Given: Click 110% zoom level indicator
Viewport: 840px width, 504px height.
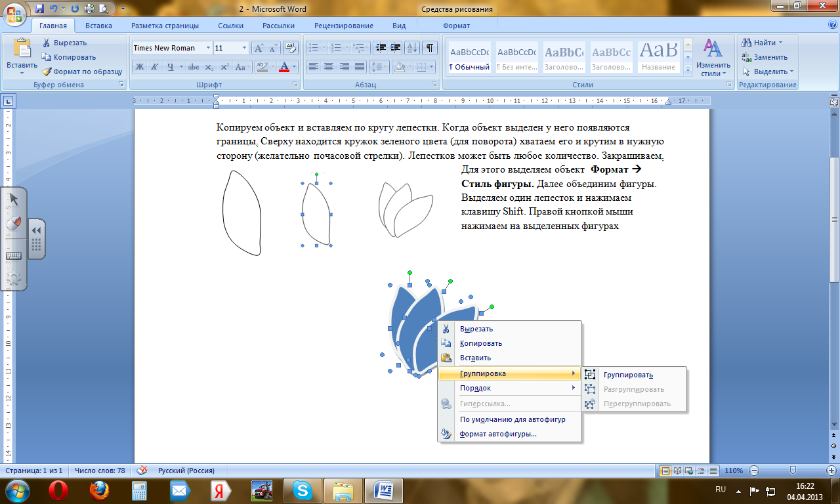Looking at the screenshot, I should (734, 471).
